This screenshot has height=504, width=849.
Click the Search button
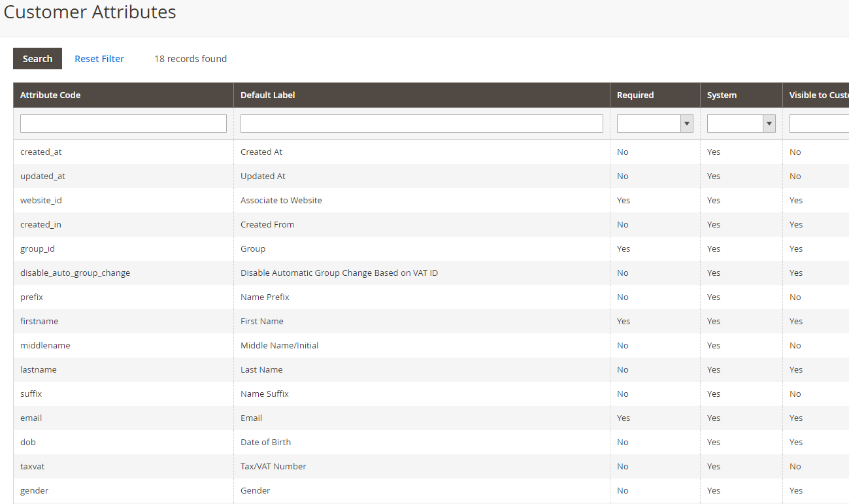point(37,59)
